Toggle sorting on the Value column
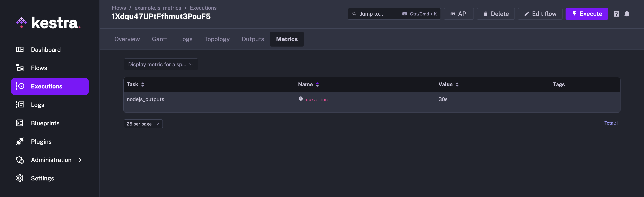 coord(457,84)
